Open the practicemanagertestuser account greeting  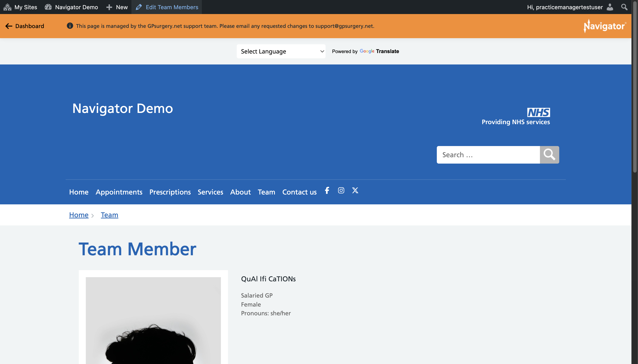click(565, 7)
